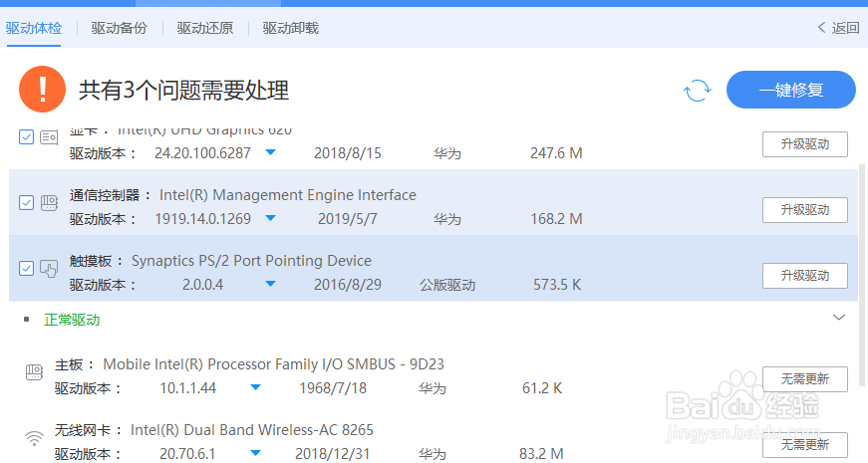Click the text Intel(R) Management Engine Interface
Viewport: 868px width, 463px height.
288,195
